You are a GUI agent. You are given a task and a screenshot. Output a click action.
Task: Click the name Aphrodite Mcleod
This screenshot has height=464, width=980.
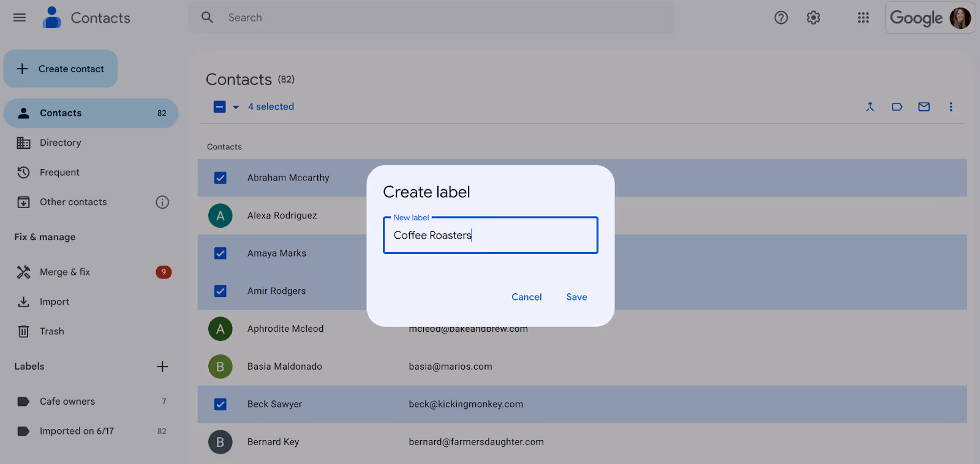(285, 329)
